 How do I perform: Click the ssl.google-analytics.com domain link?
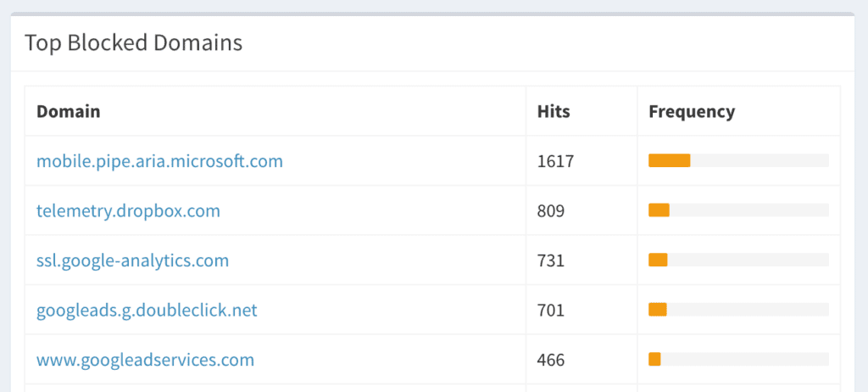click(133, 260)
